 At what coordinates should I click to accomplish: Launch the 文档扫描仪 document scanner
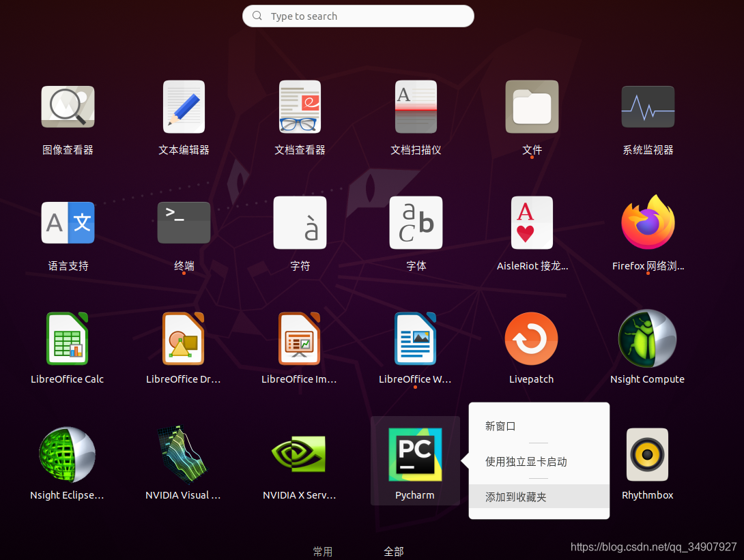[416, 106]
